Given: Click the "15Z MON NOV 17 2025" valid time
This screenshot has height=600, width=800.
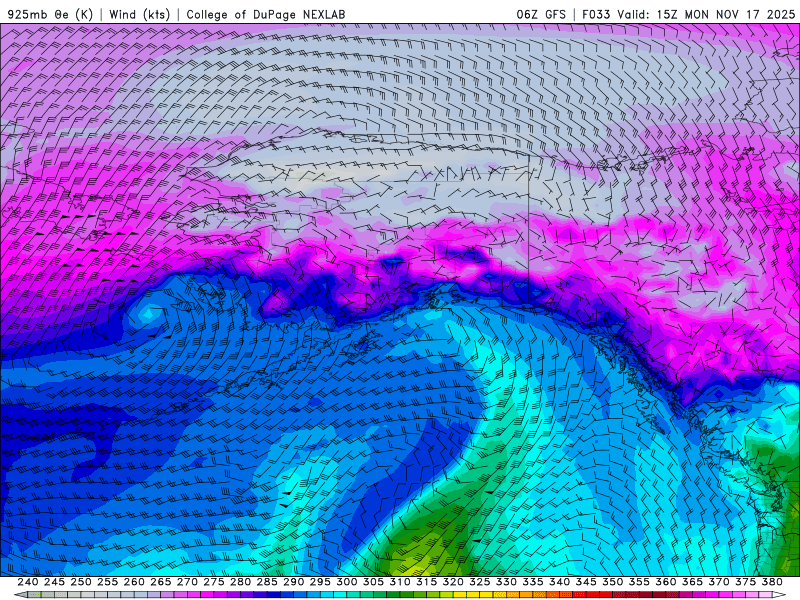Looking at the screenshot, I should point(726,14).
